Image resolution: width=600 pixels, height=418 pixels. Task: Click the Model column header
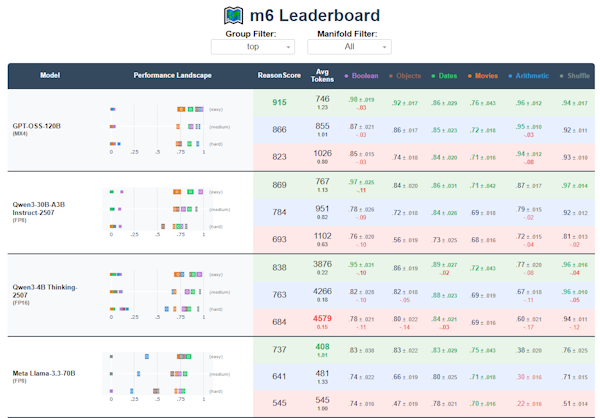(50, 75)
